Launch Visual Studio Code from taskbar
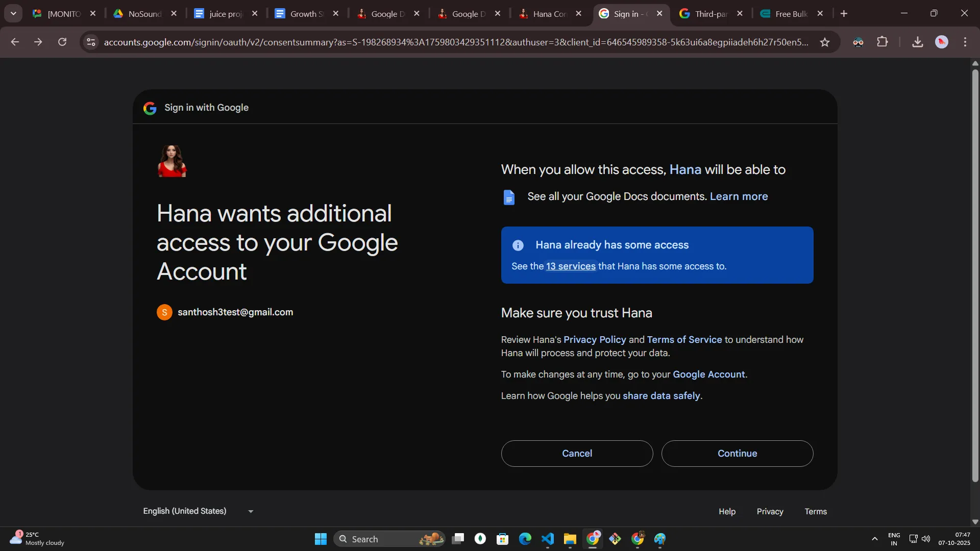 (x=547, y=539)
